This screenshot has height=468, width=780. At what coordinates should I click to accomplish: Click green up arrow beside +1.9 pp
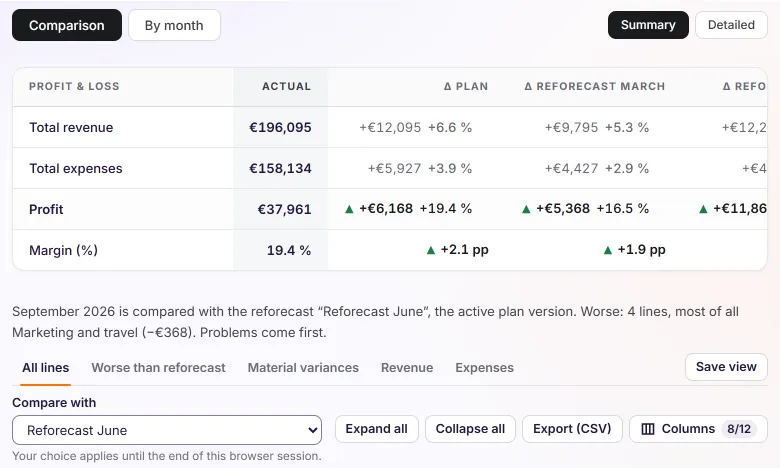point(608,250)
